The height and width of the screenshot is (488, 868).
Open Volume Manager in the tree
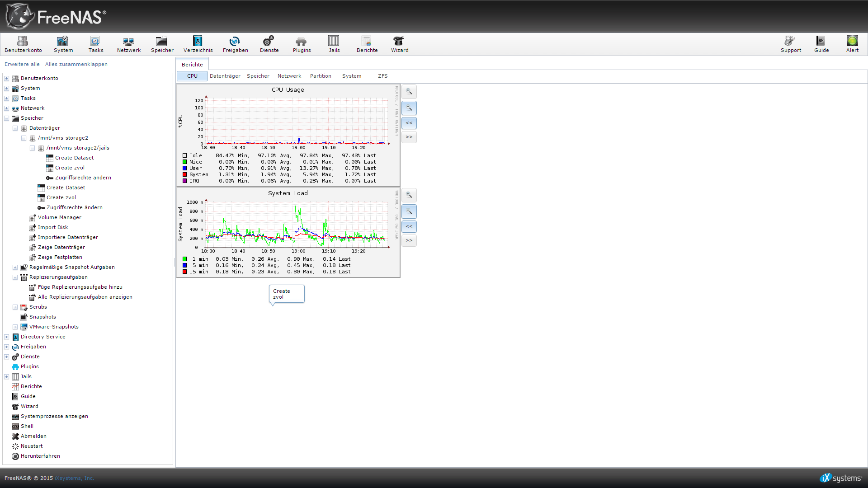point(59,218)
